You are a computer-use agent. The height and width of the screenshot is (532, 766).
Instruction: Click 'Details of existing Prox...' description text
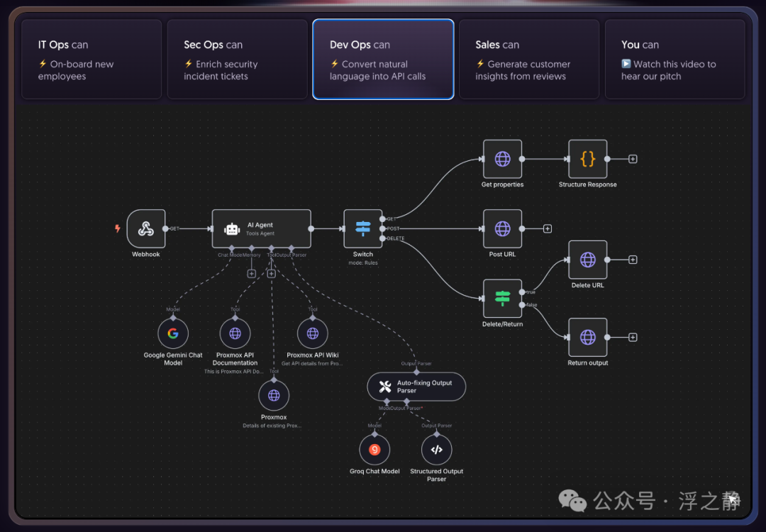[272, 426]
